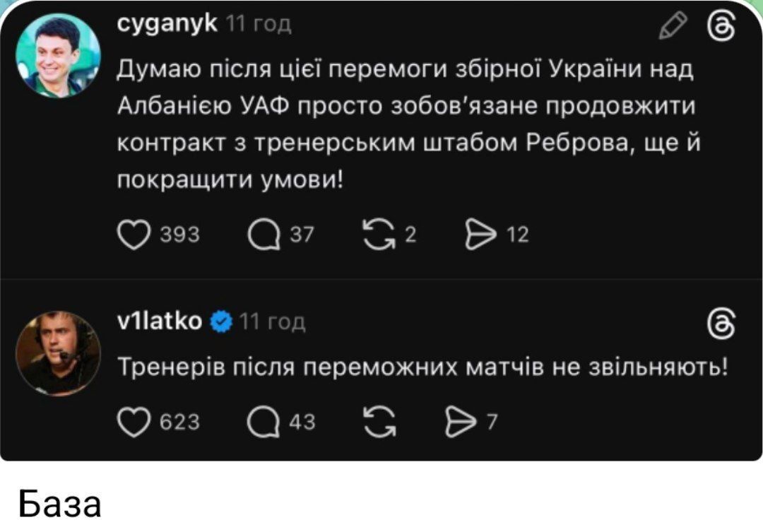
Task: Click the 11 год timestamp on cyganyk post
Action: pyautogui.click(x=258, y=25)
